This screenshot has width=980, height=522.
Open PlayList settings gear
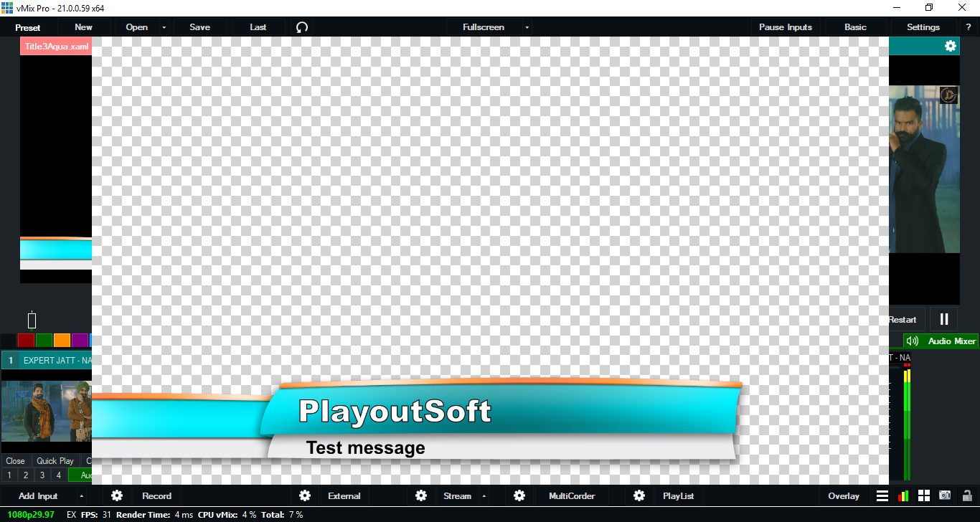tap(639, 495)
